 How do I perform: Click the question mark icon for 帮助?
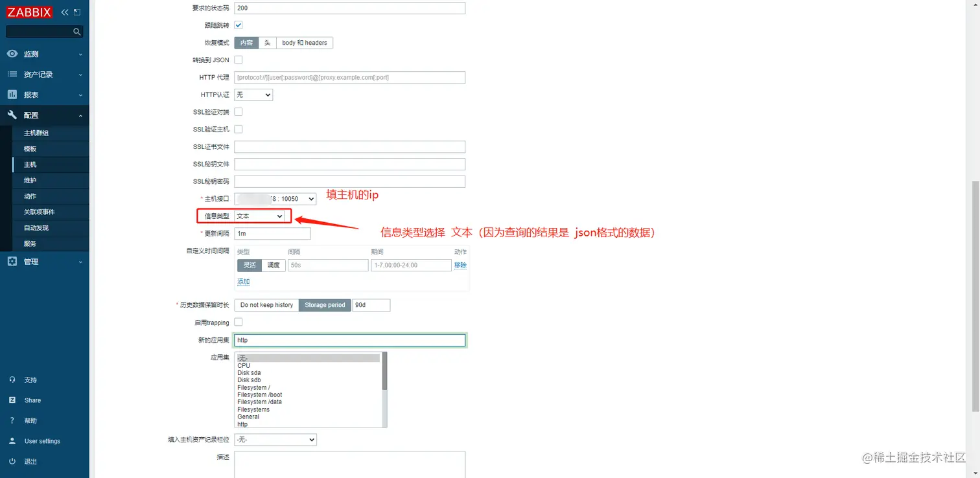tap(12, 421)
